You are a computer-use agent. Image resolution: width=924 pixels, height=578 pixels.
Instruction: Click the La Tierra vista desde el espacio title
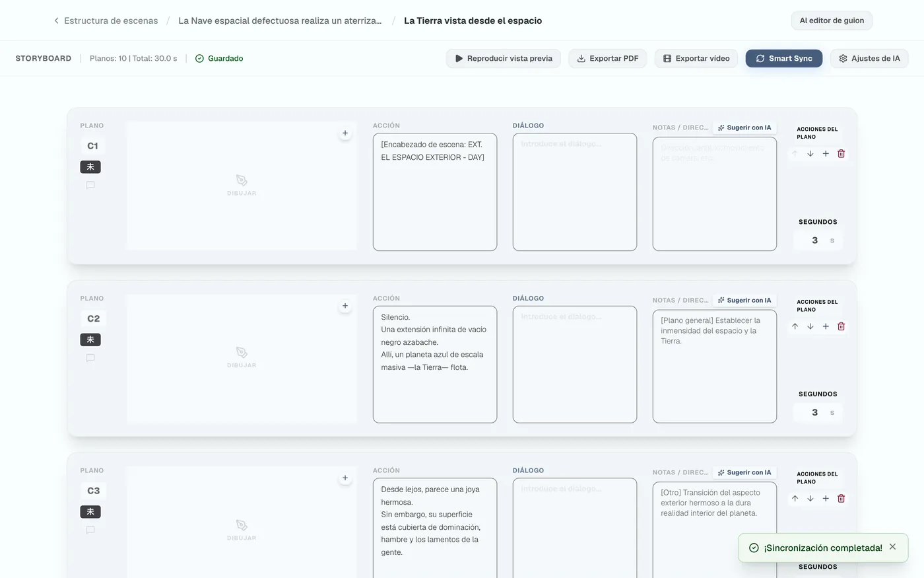pyautogui.click(x=473, y=20)
